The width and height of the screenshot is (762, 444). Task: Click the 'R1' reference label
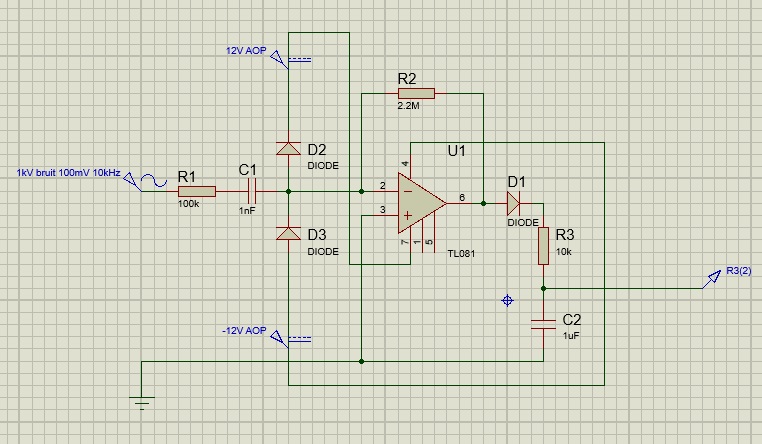tap(187, 176)
